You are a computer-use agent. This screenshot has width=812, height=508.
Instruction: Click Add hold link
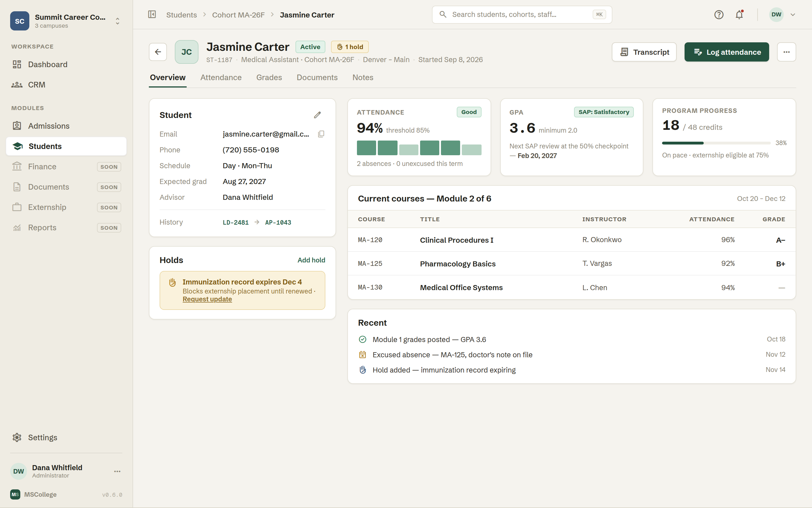point(311,260)
